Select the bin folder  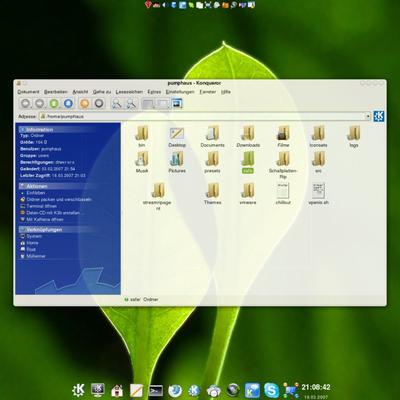point(142,136)
